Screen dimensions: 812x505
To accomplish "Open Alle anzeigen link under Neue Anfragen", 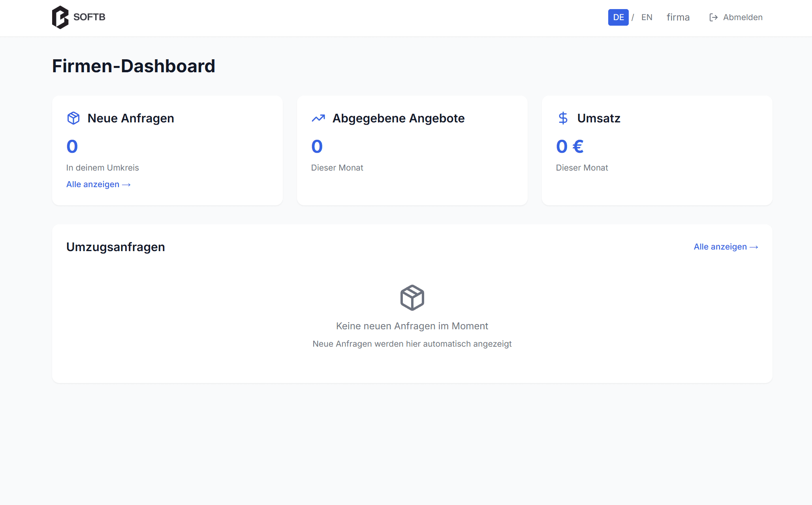I will 98,184.
